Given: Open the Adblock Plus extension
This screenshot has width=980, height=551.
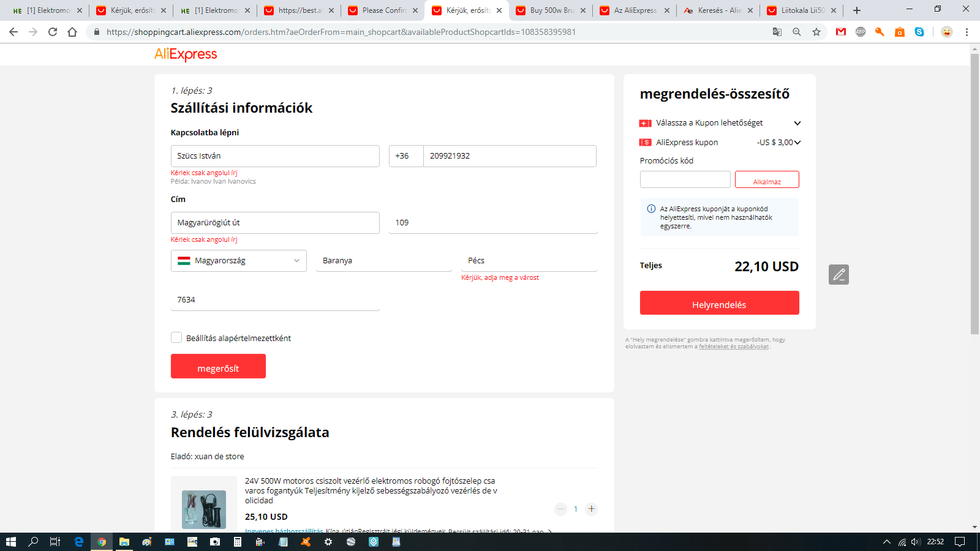Looking at the screenshot, I should (x=861, y=32).
